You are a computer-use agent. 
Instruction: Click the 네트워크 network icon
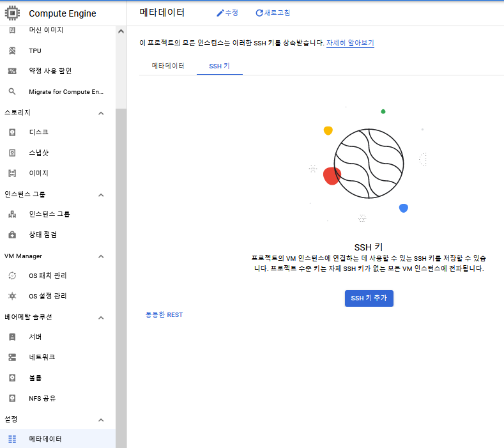pos(12,357)
